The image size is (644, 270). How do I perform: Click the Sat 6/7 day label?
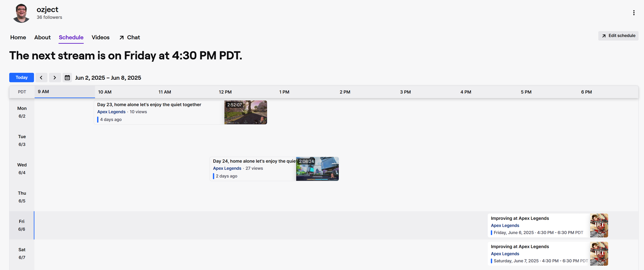tap(22, 254)
